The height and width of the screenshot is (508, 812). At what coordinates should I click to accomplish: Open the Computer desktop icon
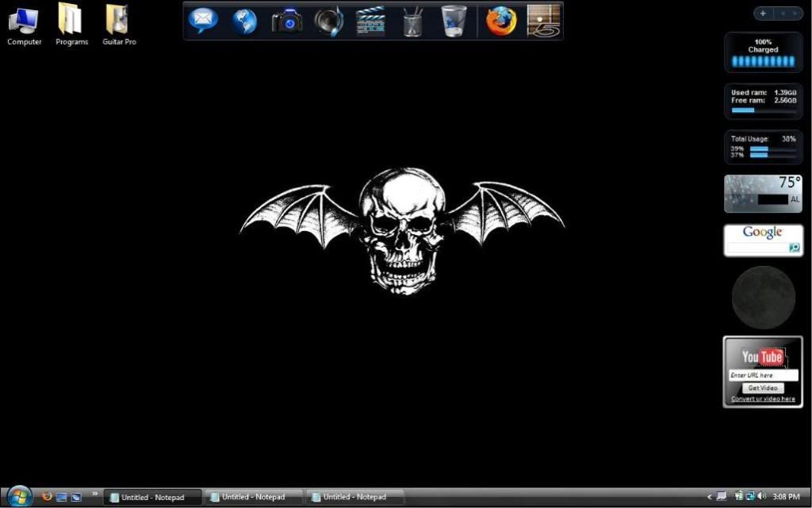coord(24,25)
